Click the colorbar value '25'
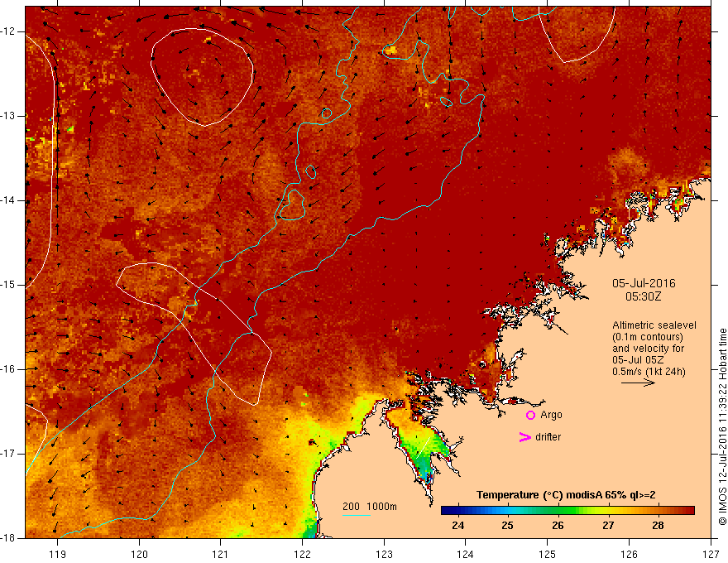728x563 pixels. coord(507,526)
